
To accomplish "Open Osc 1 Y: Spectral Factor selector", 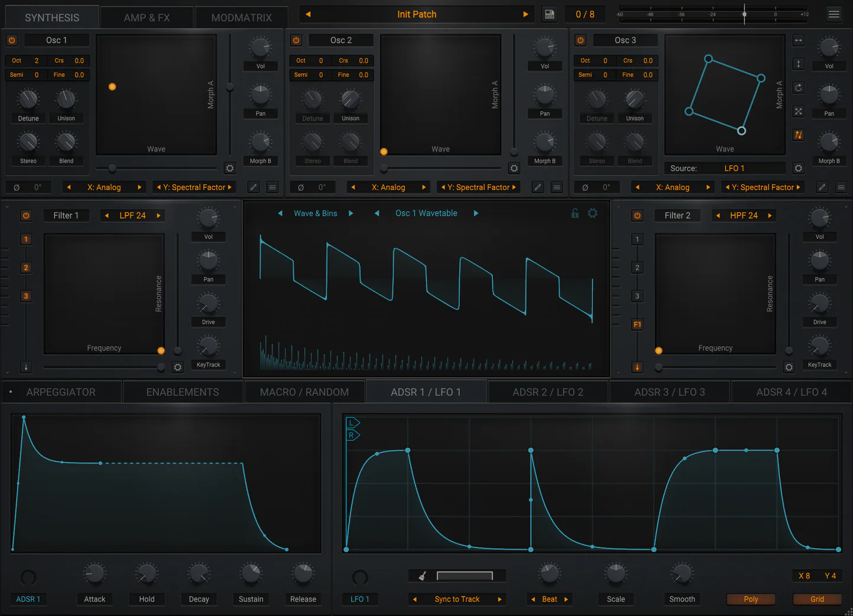I will click(x=194, y=187).
